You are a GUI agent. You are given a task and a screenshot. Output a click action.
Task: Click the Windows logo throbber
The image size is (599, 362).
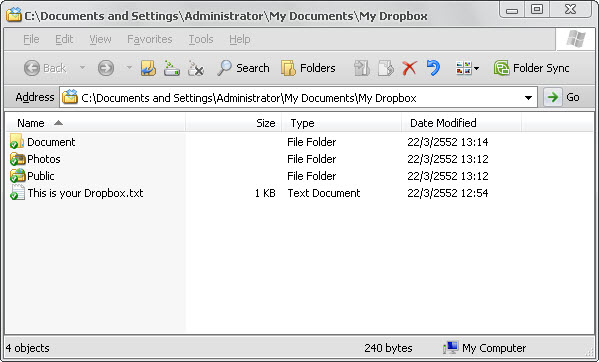(x=576, y=39)
